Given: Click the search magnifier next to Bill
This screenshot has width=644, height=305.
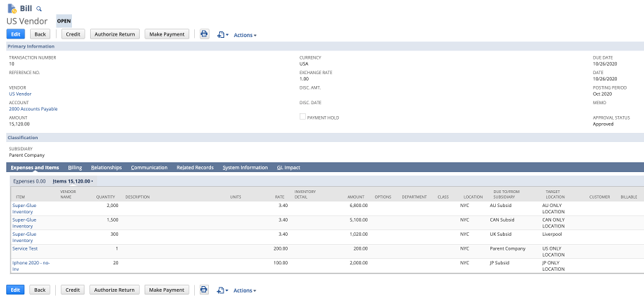Looking at the screenshot, I should pos(39,9).
